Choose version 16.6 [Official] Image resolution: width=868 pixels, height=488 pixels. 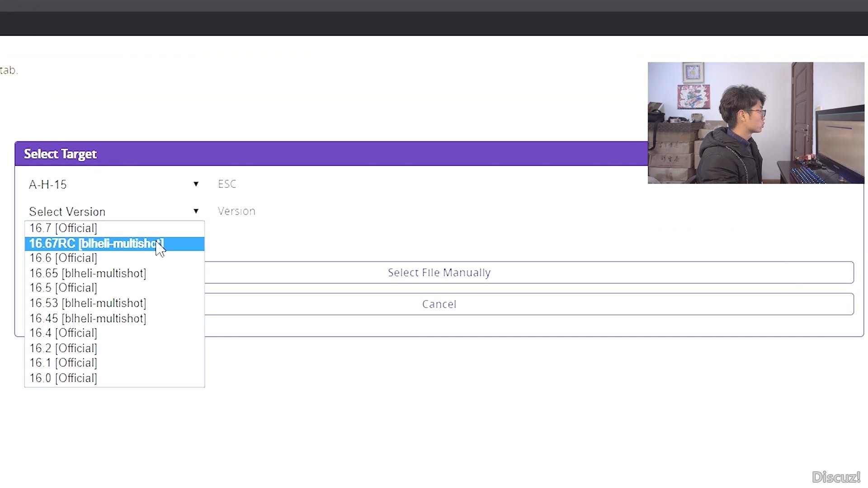click(x=114, y=258)
